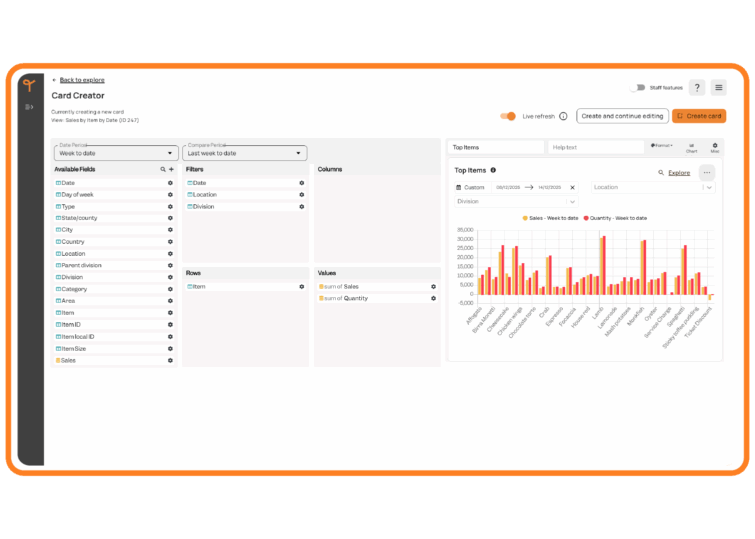
Task: Follow the Back to explore link
Action: coord(80,80)
